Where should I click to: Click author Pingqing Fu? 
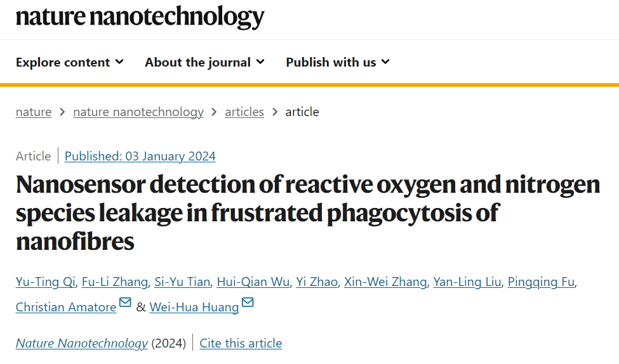542,282
